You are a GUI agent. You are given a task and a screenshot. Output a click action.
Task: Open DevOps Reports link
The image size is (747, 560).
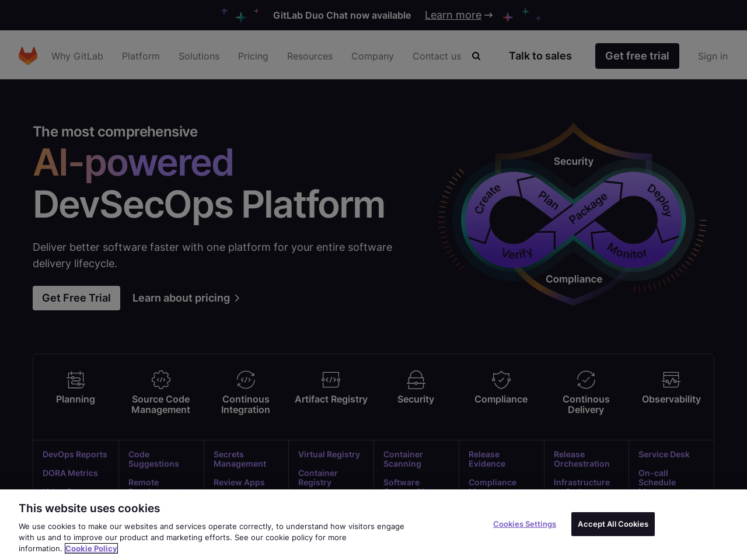point(75,454)
